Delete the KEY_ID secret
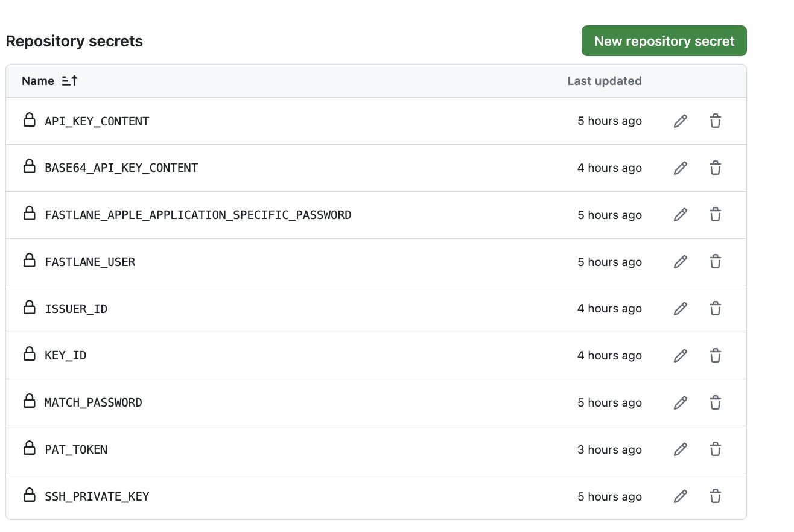The image size is (794, 532). coord(715,356)
